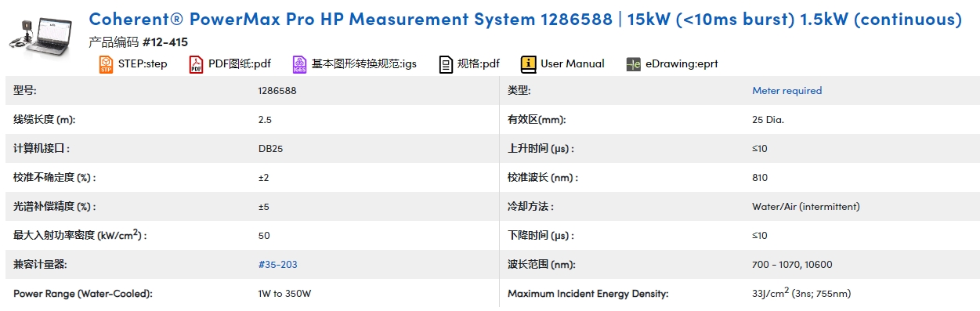Click the Power Range (Water-Cooled) label
Screen dimensions: 980x311
(83, 294)
